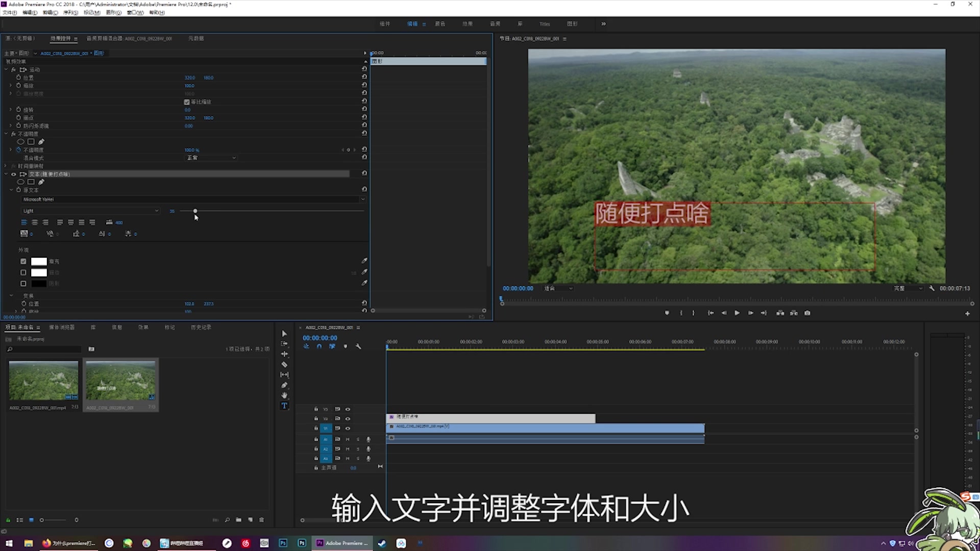
Task: Select the Type tool
Action: point(284,406)
